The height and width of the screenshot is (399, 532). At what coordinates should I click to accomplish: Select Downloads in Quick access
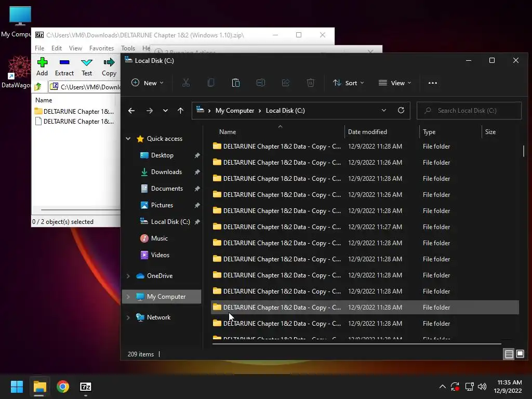[x=166, y=172]
